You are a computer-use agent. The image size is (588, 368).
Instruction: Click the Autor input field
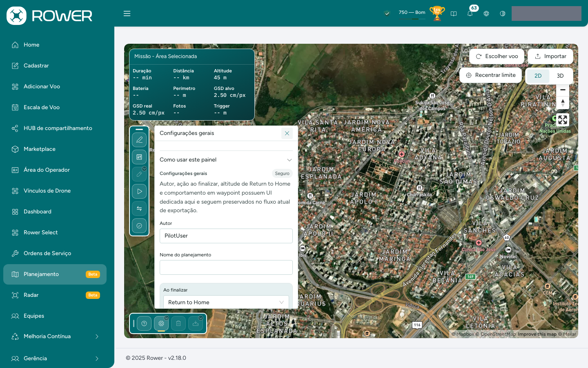[226, 236]
